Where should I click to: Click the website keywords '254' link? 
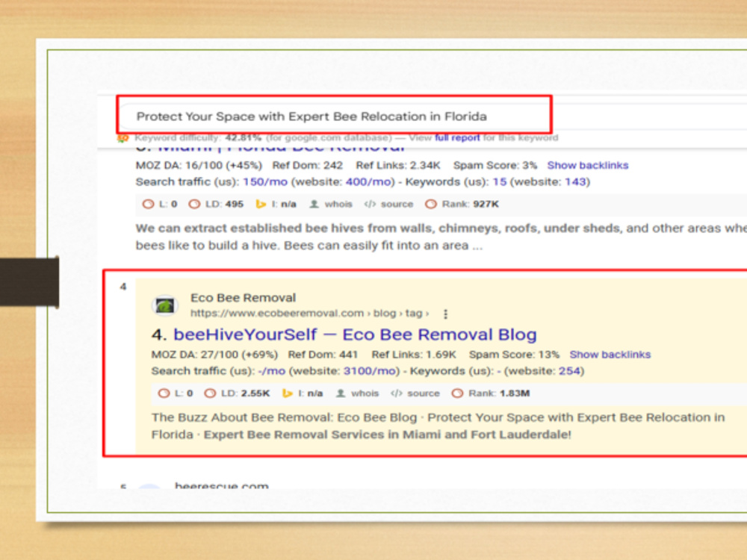[x=569, y=371]
